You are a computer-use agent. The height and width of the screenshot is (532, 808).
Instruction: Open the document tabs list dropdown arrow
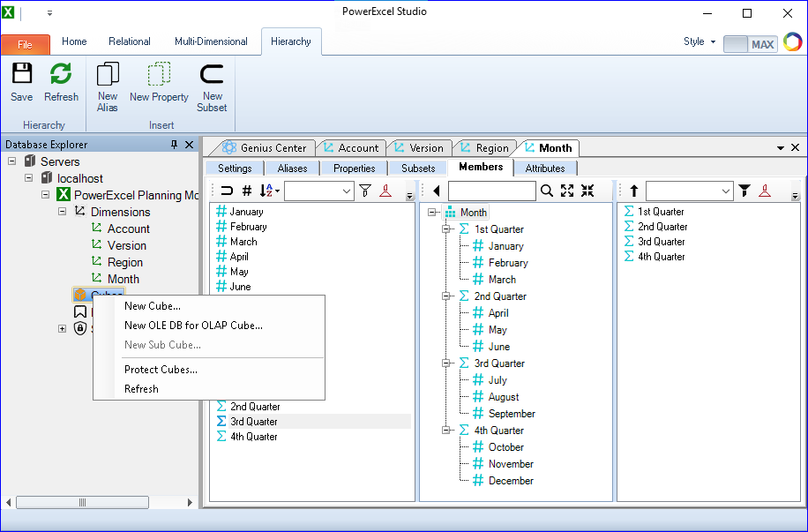(x=781, y=148)
